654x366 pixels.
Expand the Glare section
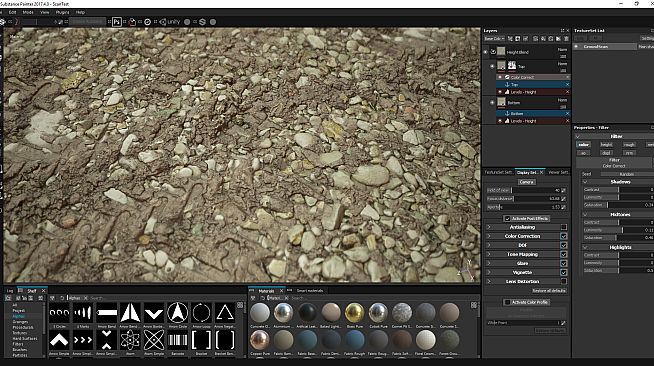489,263
